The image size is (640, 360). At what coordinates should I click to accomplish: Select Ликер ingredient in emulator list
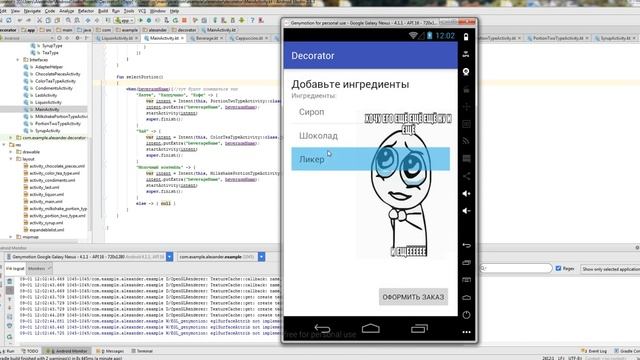click(371, 159)
